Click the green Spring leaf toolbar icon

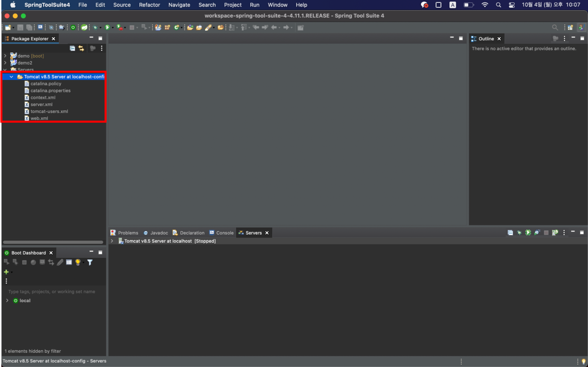(x=84, y=28)
